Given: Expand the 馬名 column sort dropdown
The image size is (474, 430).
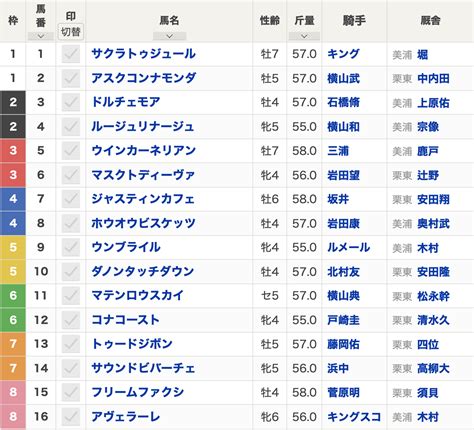Looking at the screenshot, I should tap(169, 36).
